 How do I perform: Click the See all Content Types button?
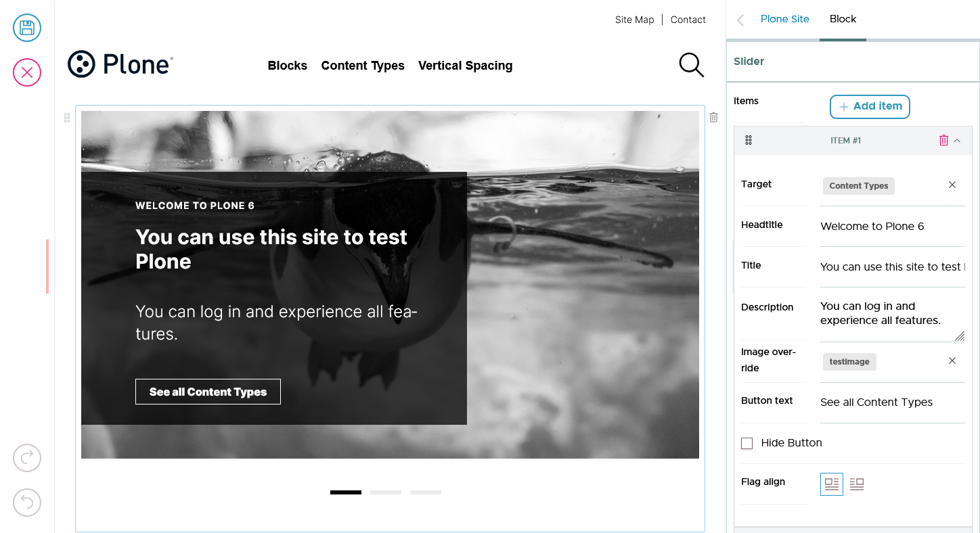click(x=208, y=392)
